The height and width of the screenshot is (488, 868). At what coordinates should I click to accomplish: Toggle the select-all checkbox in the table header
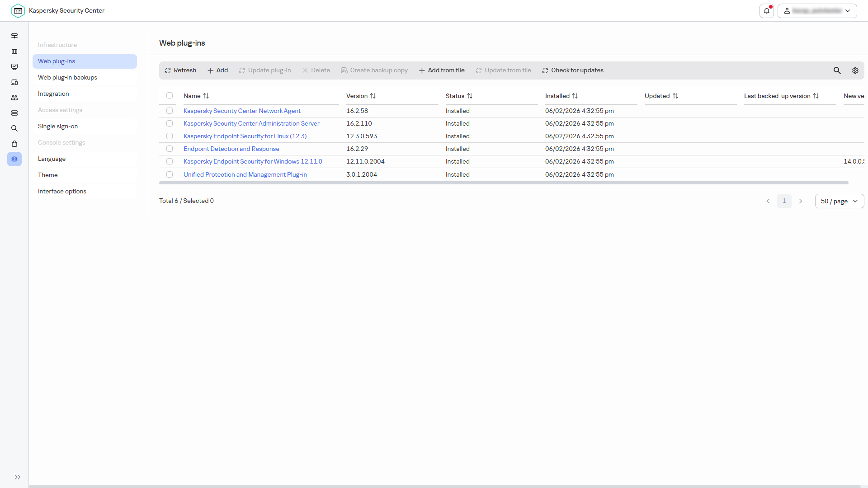[170, 95]
